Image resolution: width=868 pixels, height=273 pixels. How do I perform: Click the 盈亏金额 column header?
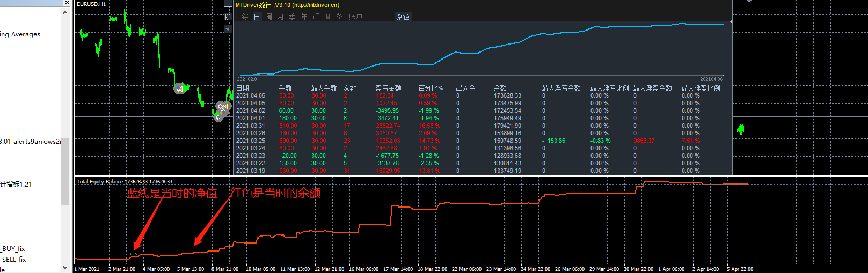coord(388,88)
